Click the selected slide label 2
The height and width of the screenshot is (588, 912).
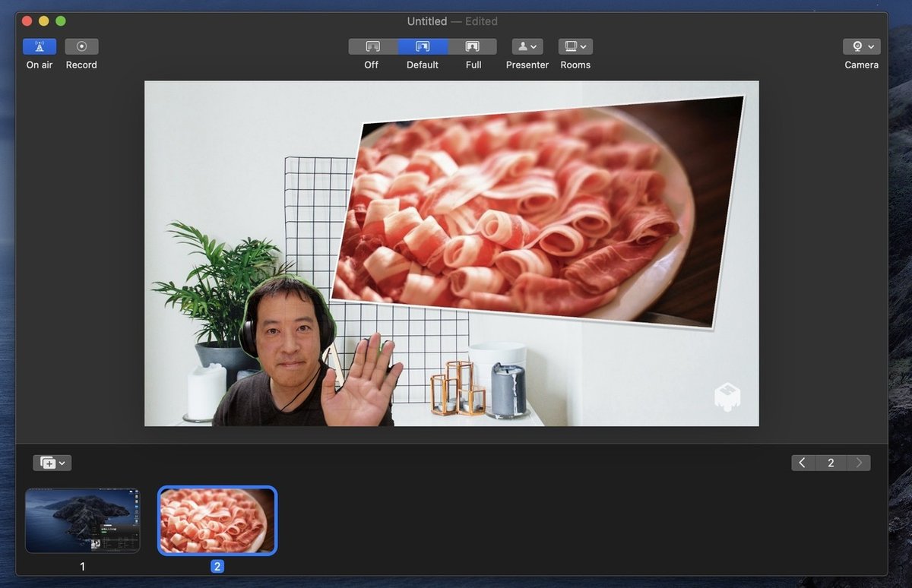(x=217, y=567)
